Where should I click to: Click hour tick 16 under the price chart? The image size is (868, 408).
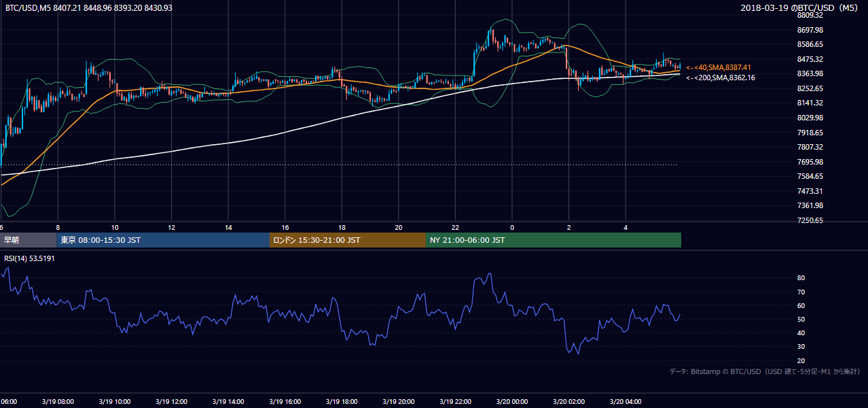(x=285, y=227)
